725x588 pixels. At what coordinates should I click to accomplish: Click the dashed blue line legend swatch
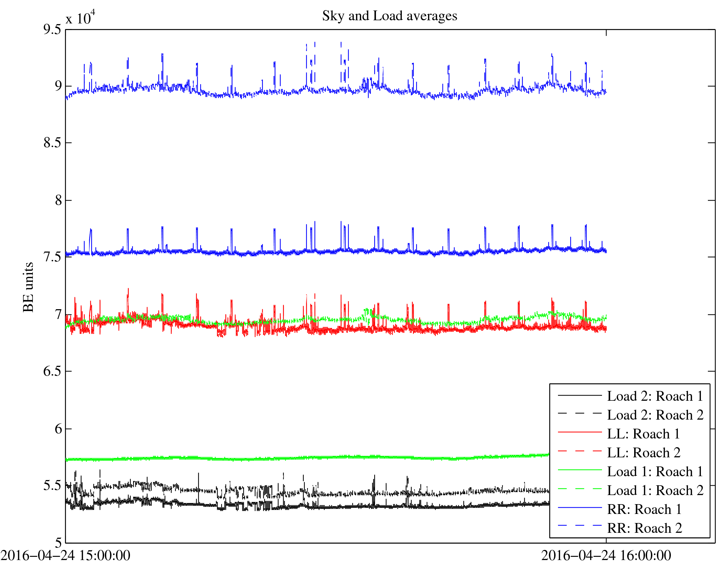pyautogui.click(x=580, y=525)
